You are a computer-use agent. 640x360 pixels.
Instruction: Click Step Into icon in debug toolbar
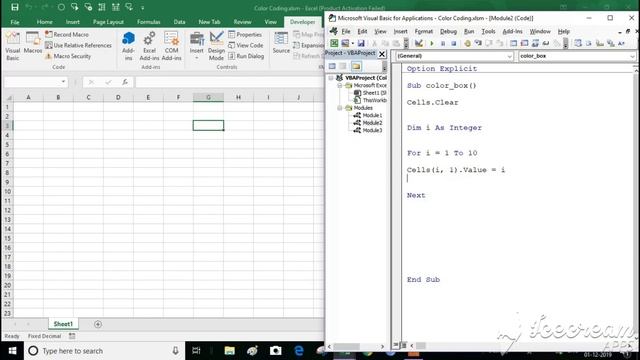478,43
